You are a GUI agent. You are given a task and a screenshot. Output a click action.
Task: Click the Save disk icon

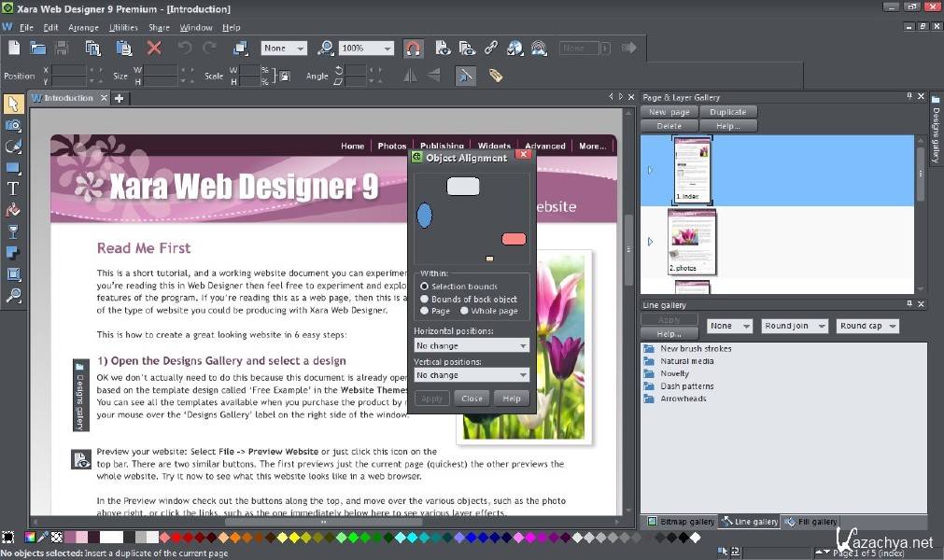(x=63, y=48)
